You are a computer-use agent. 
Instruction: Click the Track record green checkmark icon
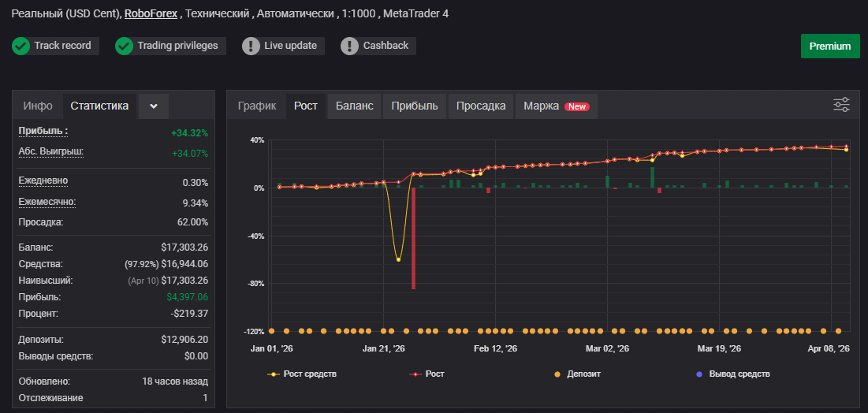(x=20, y=46)
